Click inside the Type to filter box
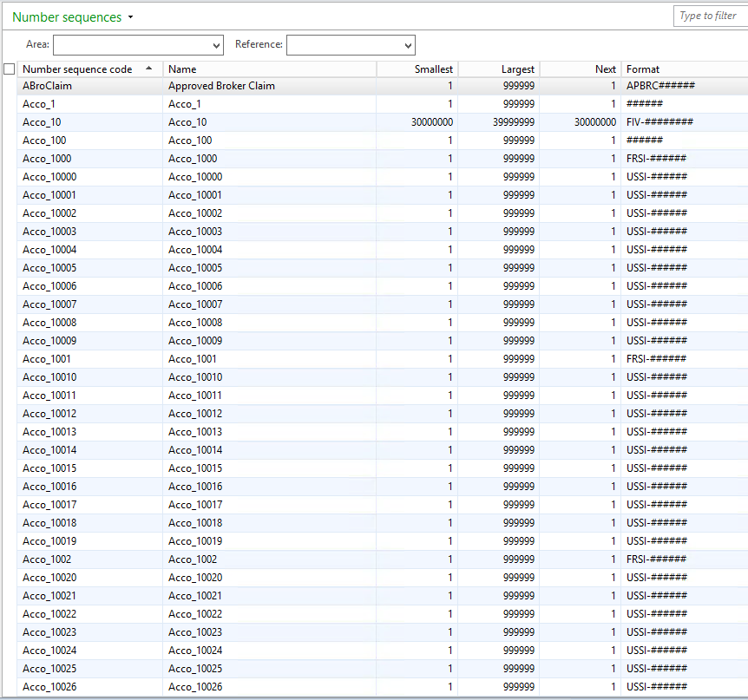Image resolution: width=748 pixels, height=700 pixels. click(x=710, y=16)
